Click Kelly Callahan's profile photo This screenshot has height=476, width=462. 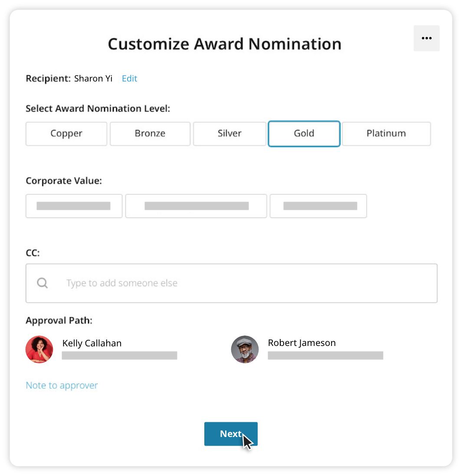coord(39,349)
